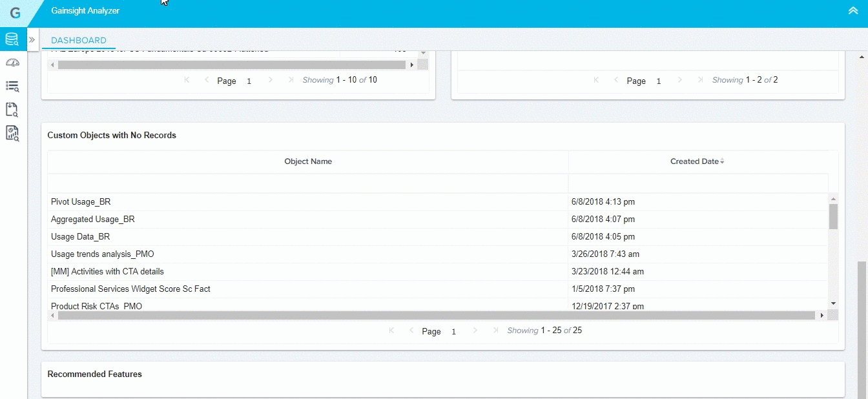Go to next page in Custom Objects pager
The image size is (868, 399).
click(475, 331)
